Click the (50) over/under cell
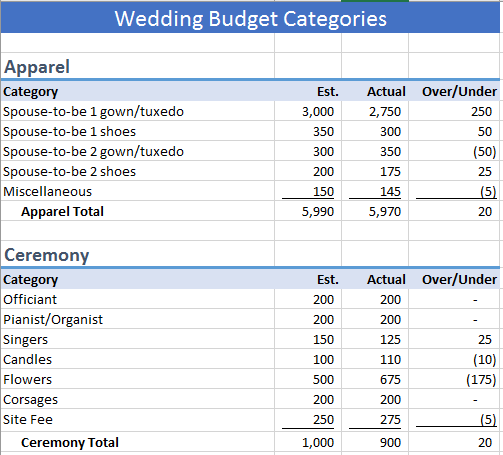The width and height of the screenshot is (503, 455). point(454,151)
